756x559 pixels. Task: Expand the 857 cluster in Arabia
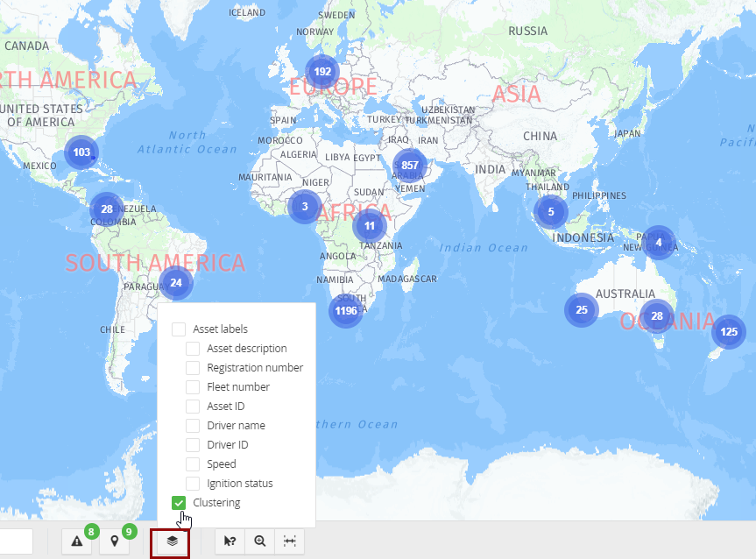pos(410,166)
